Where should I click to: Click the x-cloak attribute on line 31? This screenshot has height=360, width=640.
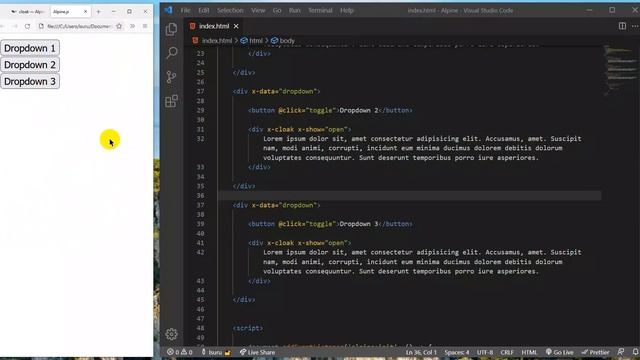pos(280,129)
